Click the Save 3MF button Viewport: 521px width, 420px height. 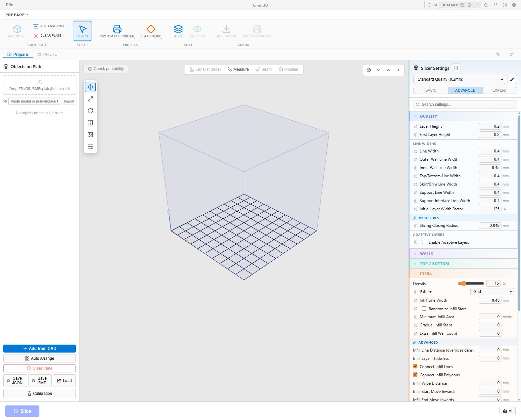[40, 381]
